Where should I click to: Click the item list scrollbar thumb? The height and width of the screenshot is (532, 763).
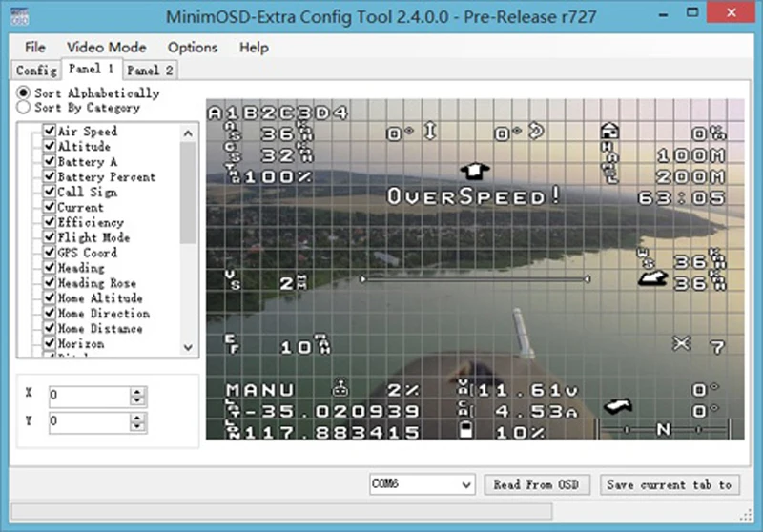[x=188, y=193]
